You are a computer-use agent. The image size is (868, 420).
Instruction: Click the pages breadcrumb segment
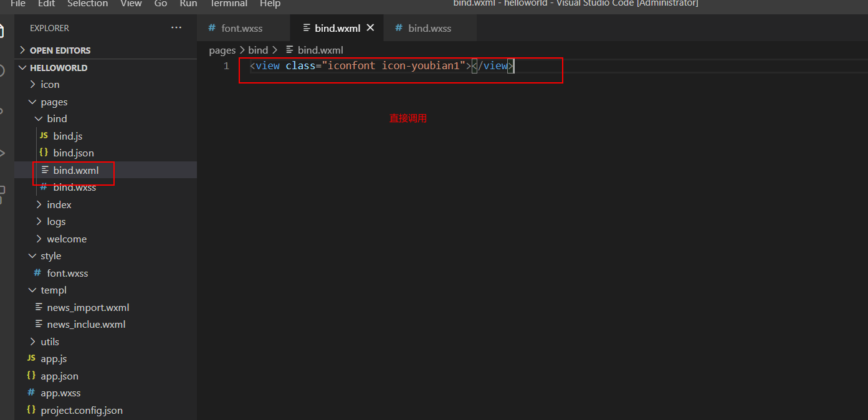click(222, 50)
